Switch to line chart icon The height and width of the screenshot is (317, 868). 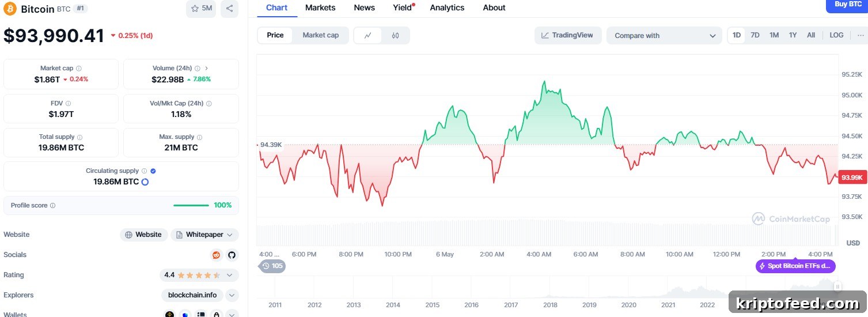[368, 35]
